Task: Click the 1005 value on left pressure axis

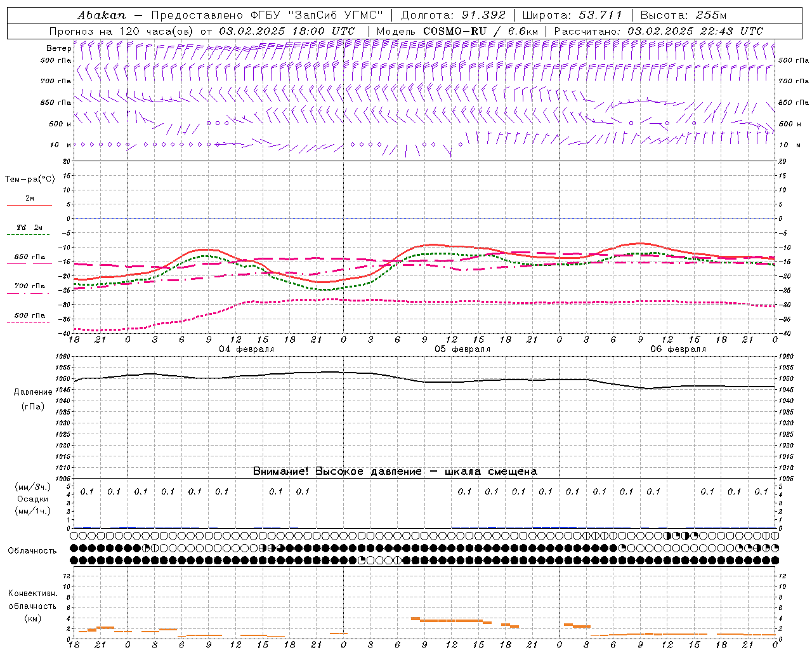Action: tap(63, 478)
